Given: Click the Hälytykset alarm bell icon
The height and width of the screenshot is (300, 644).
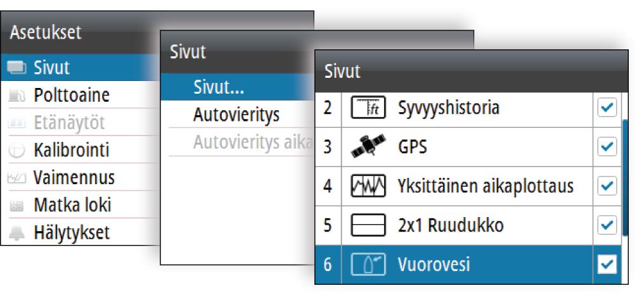Looking at the screenshot, I should click(x=17, y=233).
